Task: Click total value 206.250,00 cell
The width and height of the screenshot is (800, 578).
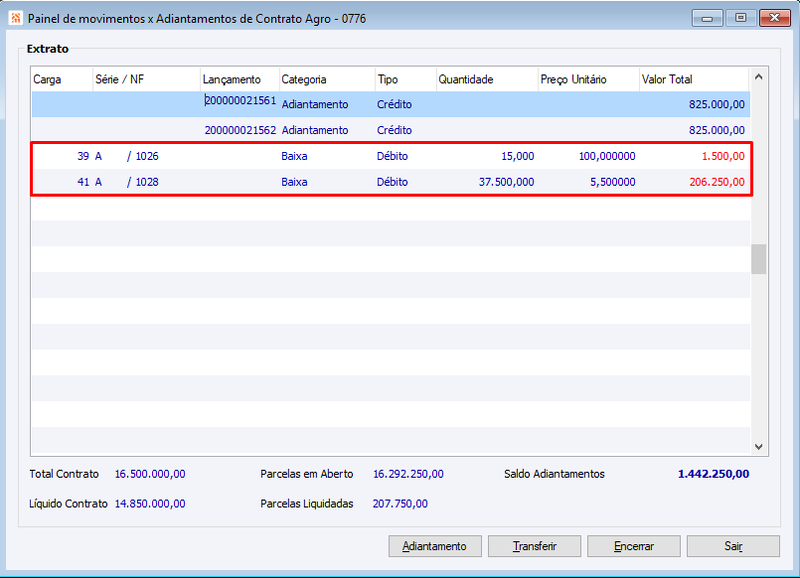Action: (717, 182)
